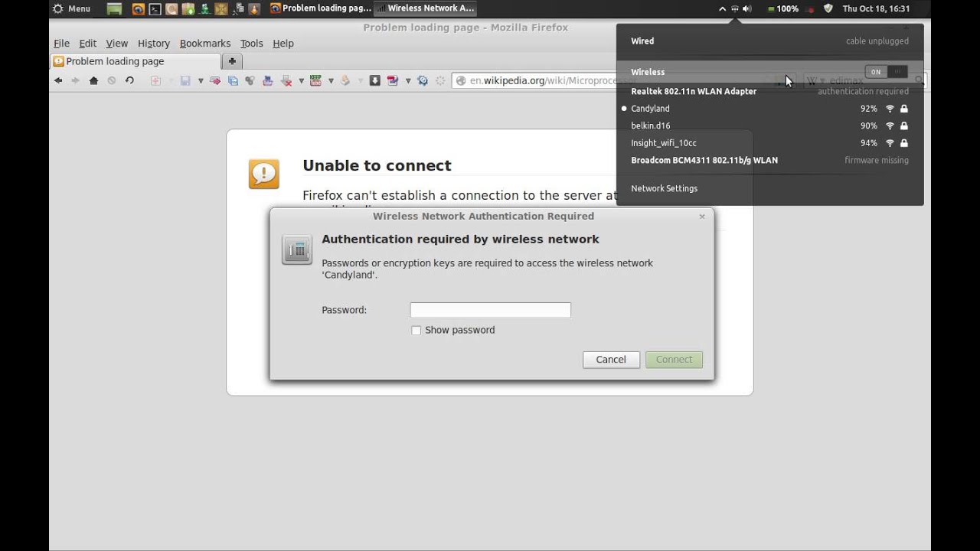Switch to Wireless Network A... taskbar window
The height and width of the screenshot is (551, 980).
(x=425, y=8)
